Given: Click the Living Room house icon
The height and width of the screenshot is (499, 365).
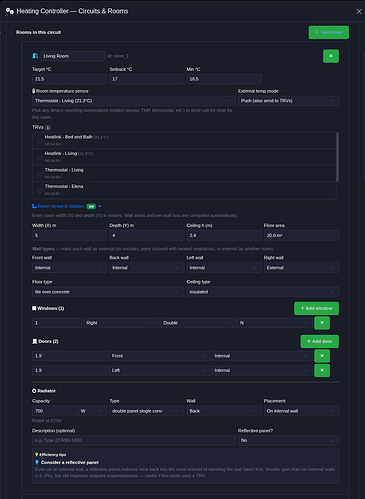Looking at the screenshot, I should 35,56.
